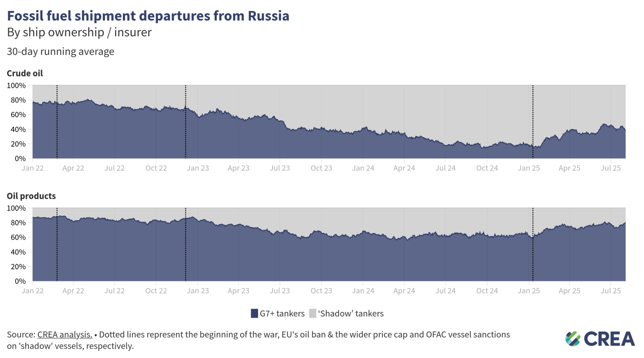The width and height of the screenshot is (644, 358).
Task: Select the G7+ tankers legend color swatch
Action: pos(254,314)
